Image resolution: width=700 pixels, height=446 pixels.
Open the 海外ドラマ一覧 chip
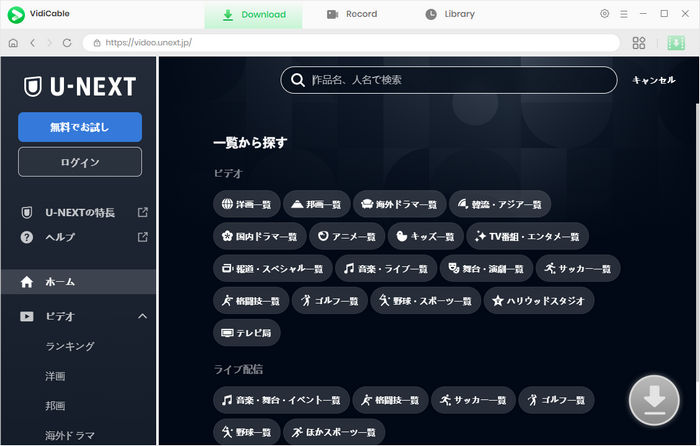point(400,204)
